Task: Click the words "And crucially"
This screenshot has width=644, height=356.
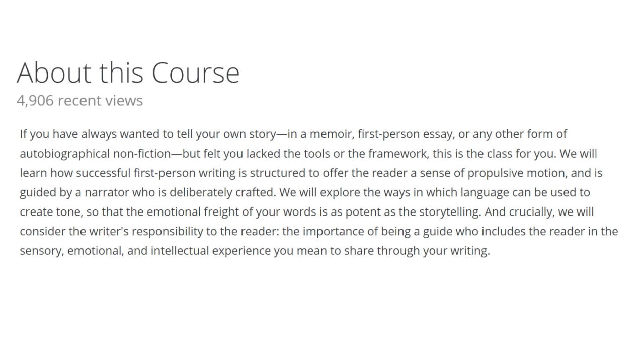Action: [519, 211]
